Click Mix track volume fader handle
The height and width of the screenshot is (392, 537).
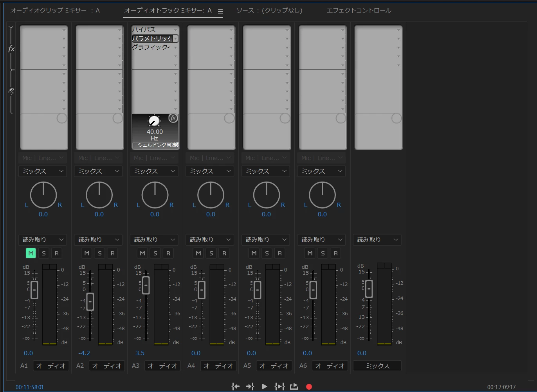(369, 289)
